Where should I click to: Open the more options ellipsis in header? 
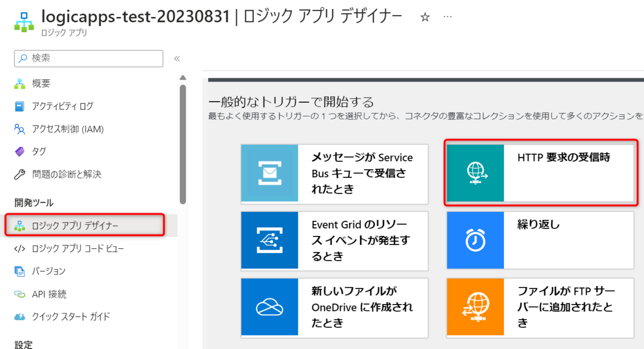[448, 17]
